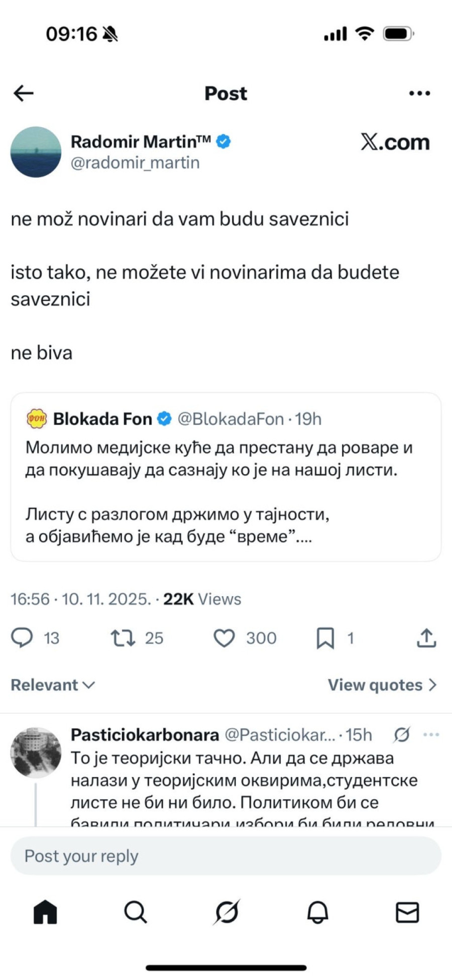Open the 22K Views link
Image resolution: width=452 pixels, height=980 pixels.
tap(201, 598)
